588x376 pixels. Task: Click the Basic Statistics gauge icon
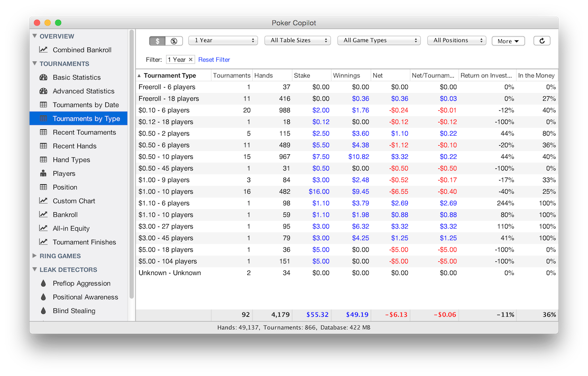tap(43, 77)
